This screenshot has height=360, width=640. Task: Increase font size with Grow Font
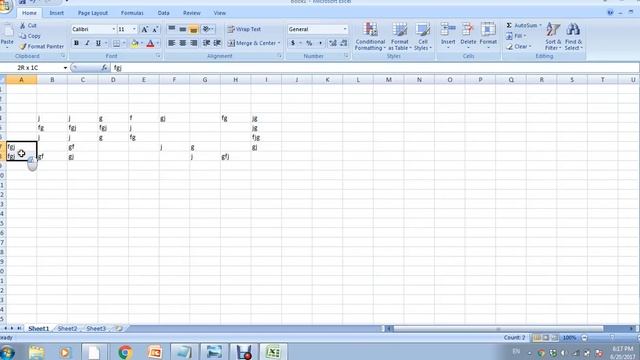[144, 29]
